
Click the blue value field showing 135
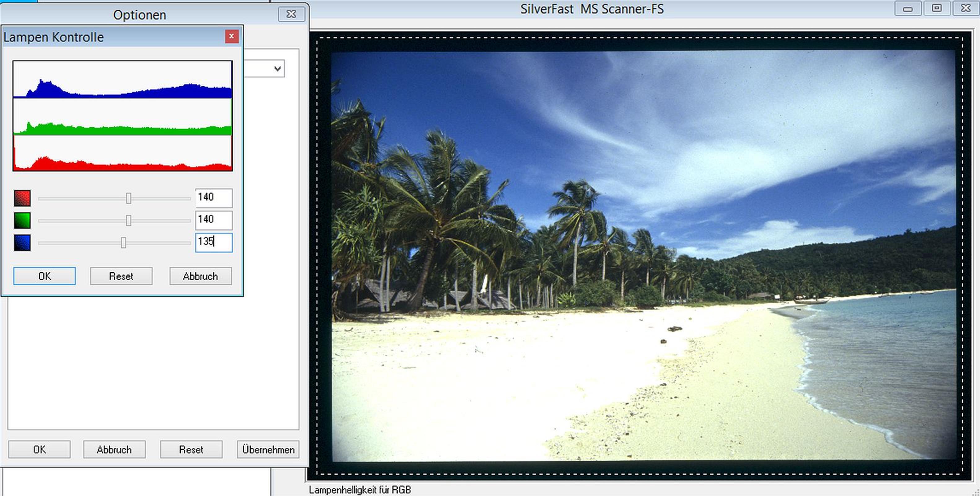click(x=214, y=242)
